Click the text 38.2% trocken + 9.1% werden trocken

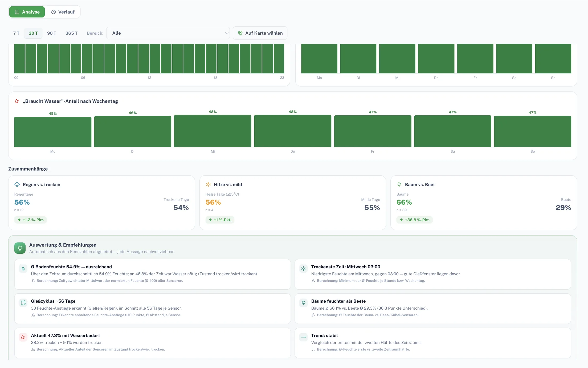coord(67,343)
